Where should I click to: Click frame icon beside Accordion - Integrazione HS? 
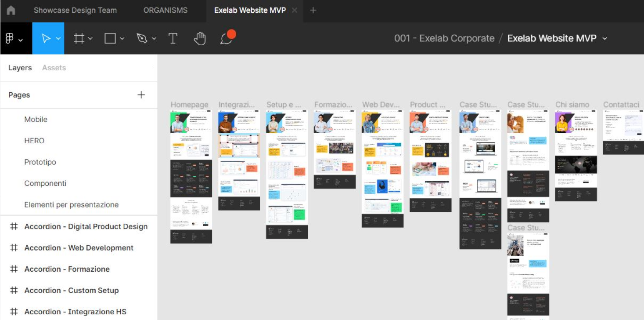tap(14, 312)
